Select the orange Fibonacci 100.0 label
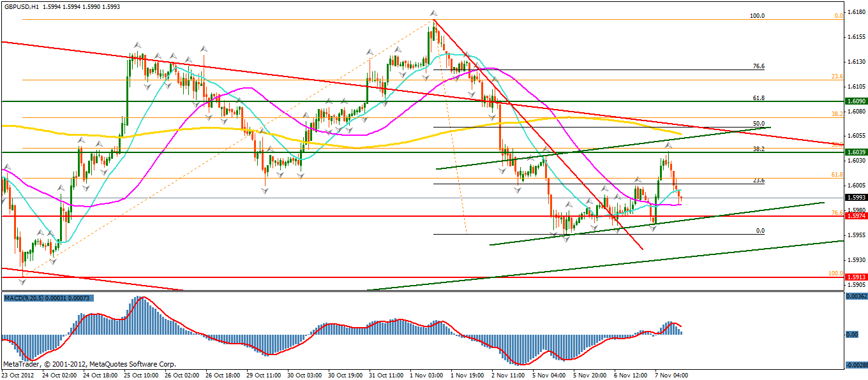This screenshot has height=380, width=868. click(835, 274)
